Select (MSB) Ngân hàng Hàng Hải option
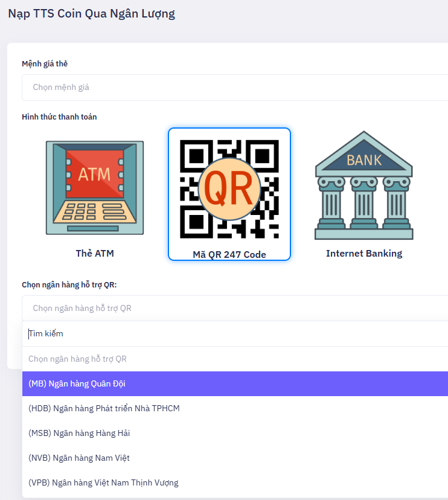This screenshot has height=500, width=448. pos(79,433)
